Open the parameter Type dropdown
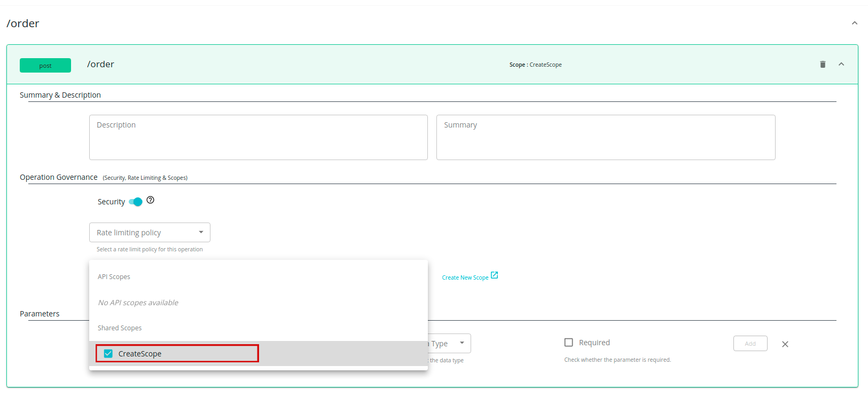This screenshot has width=868, height=397. (449, 343)
